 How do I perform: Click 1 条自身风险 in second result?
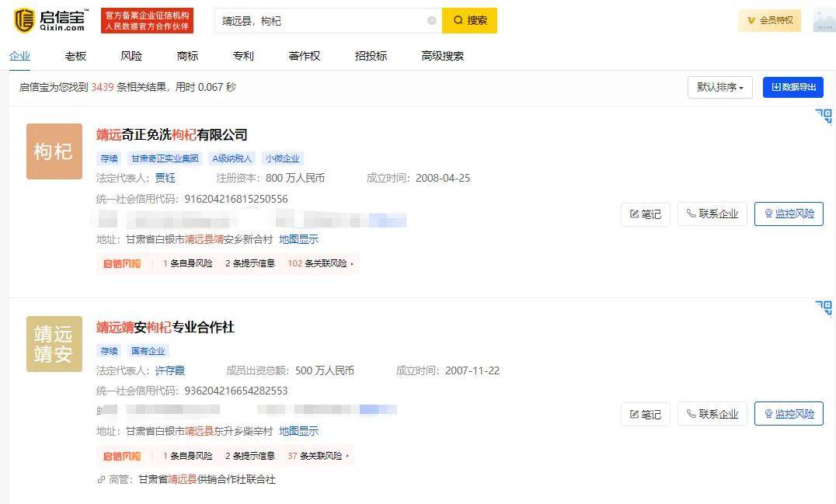point(188,456)
